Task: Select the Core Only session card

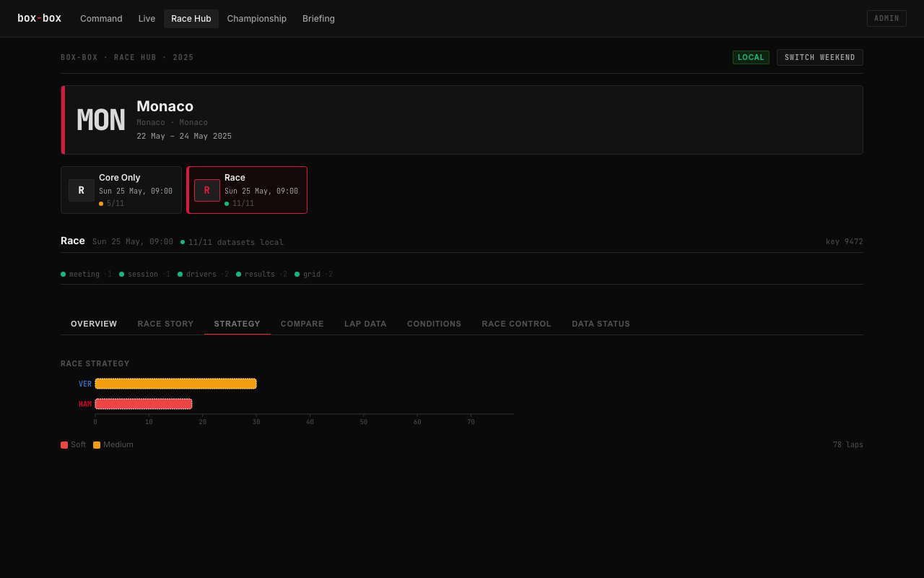Action: point(121,190)
